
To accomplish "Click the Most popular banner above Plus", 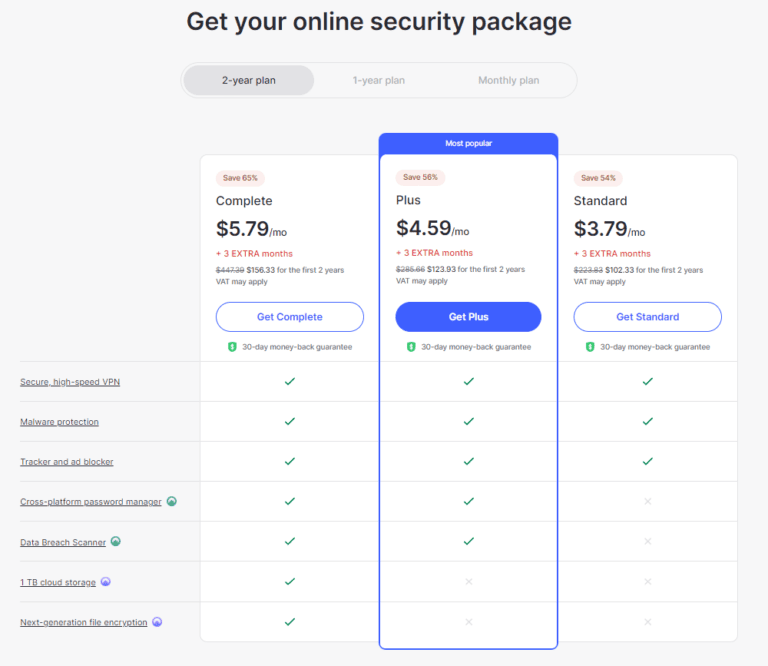I will point(468,143).
